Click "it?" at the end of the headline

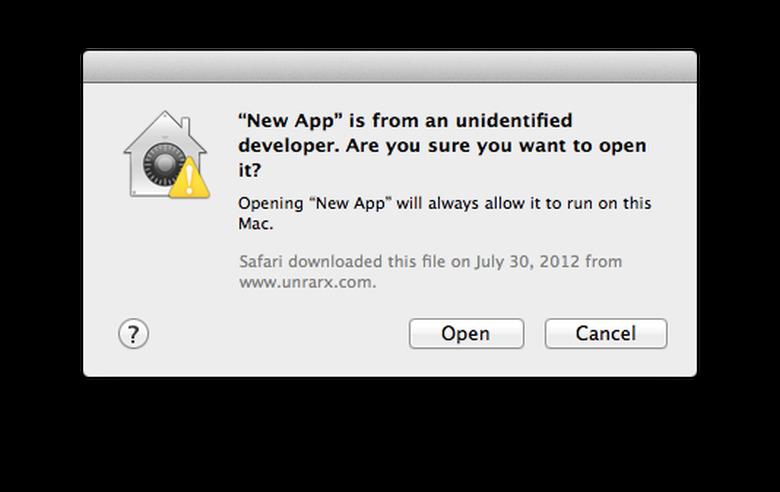pyautogui.click(x=249, y=170)
